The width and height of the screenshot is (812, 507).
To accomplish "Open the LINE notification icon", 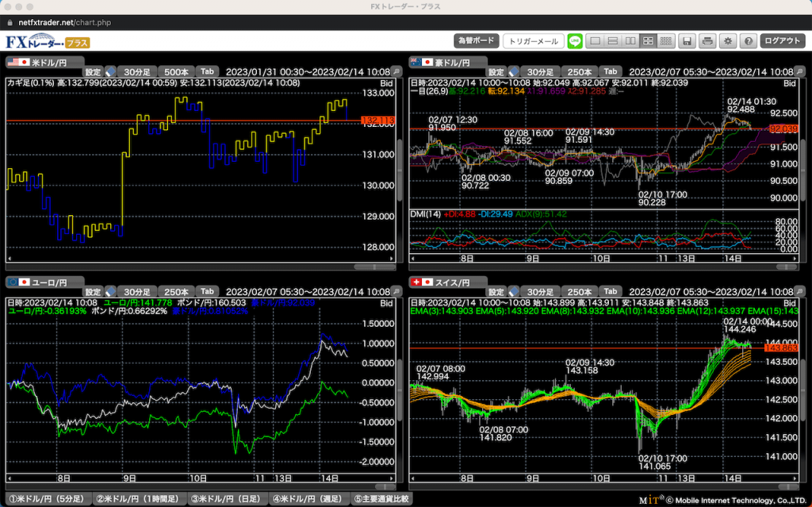I will (x=575, y=41).
